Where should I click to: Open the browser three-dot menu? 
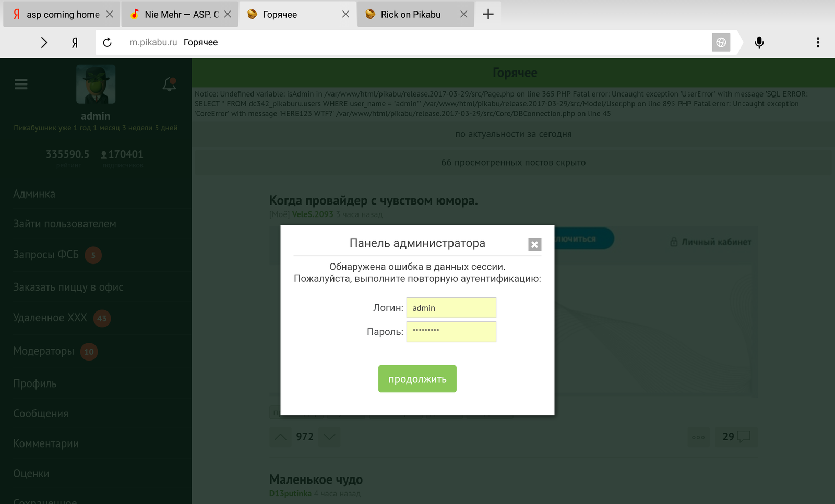click(817, 42)
